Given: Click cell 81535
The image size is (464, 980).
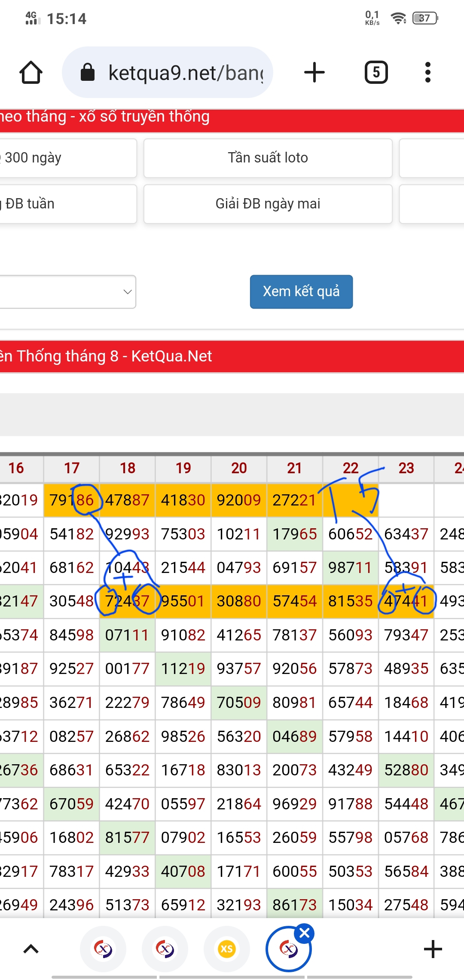Looking at the screenshot, I should pyautogui.click(x=350, y=601).
